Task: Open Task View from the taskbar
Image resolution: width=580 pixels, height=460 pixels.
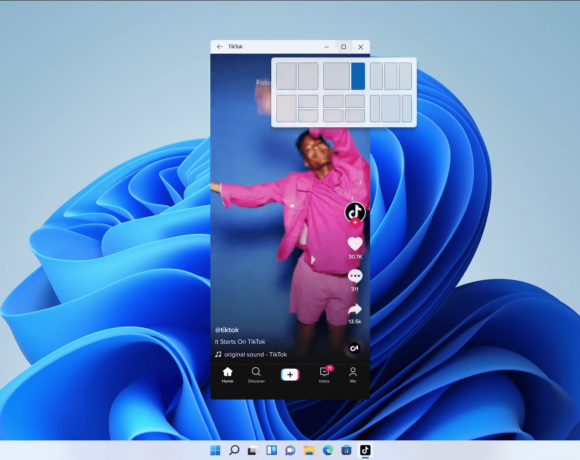Action: click(x=253, y=450)
